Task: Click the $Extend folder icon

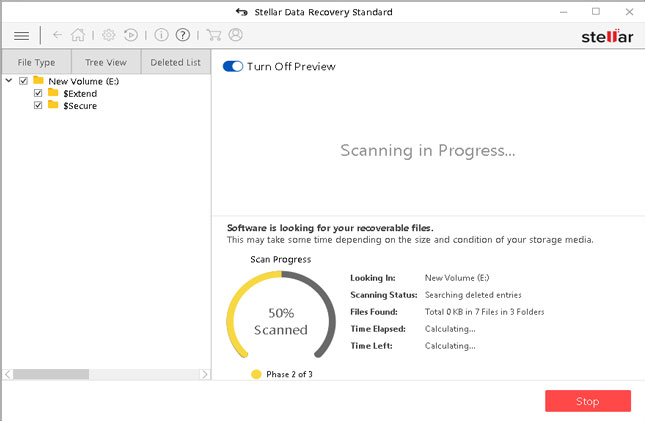Action: point(53,92)
